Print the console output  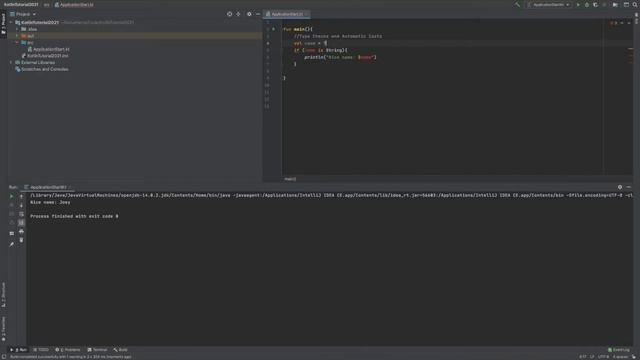click(x=21, y=231)
